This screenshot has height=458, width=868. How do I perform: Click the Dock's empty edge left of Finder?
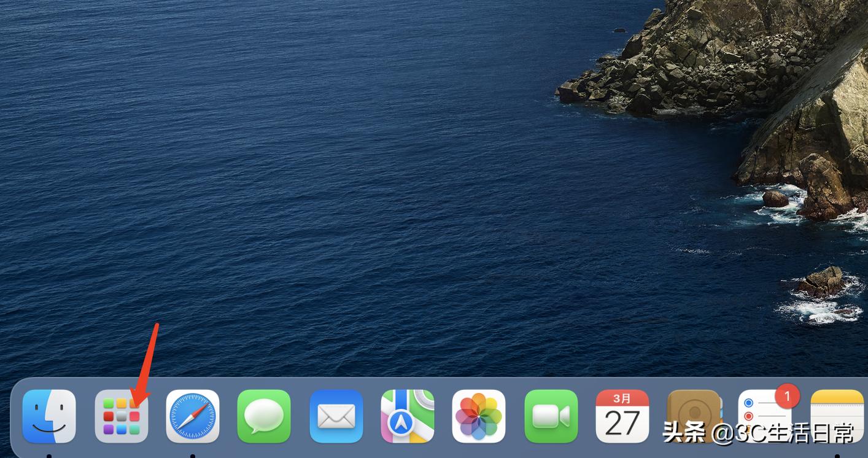[16, 417]
